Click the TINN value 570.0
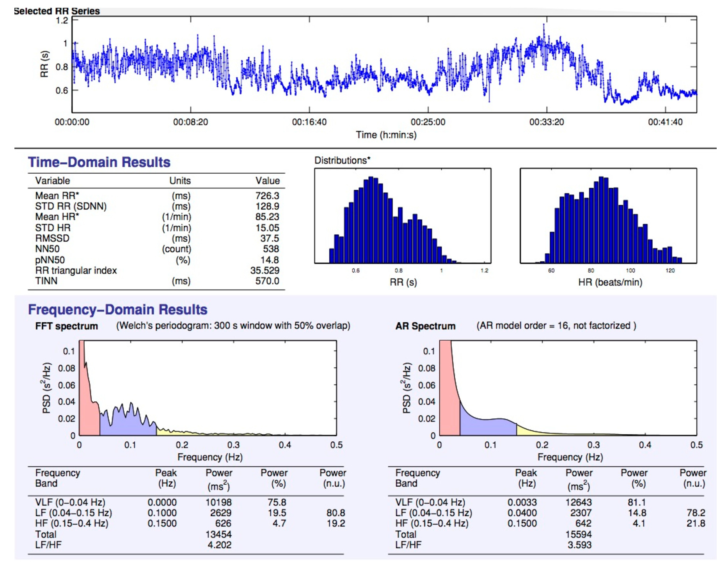 pyautogui.click(x=267, y=281)
